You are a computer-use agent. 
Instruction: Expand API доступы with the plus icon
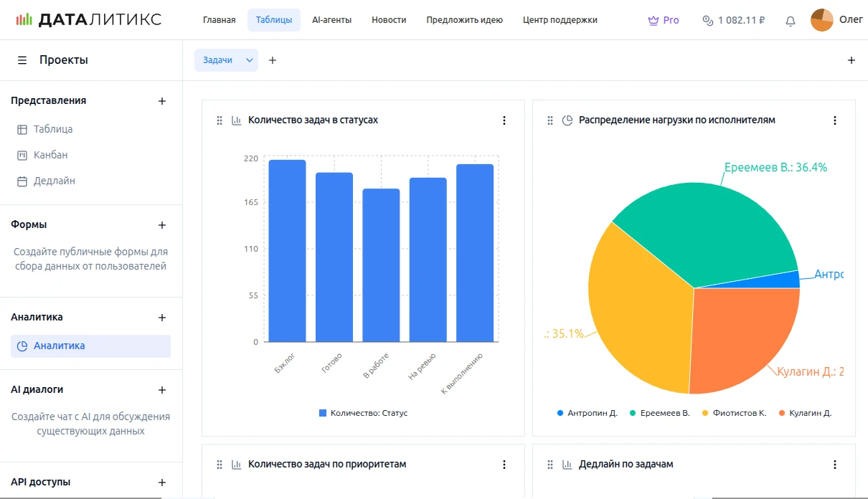[162, 483]
